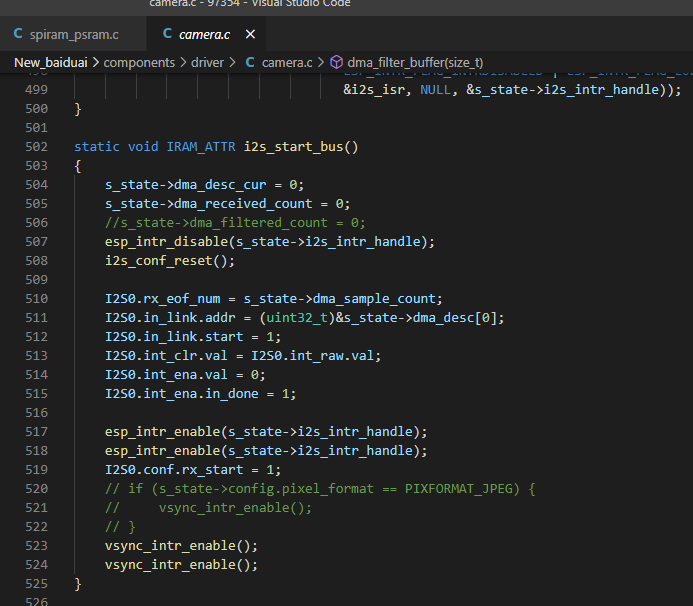This screenshot has width=693, height=606.
Task: Click the static keyword on line 502
Action: pyautogui.click(x=97, y=147)
